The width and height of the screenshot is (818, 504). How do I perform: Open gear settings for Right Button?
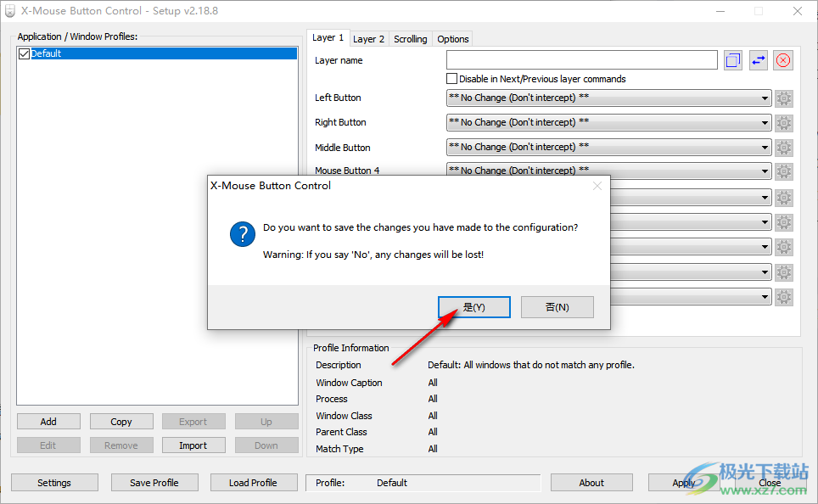[x=783, y=123]
